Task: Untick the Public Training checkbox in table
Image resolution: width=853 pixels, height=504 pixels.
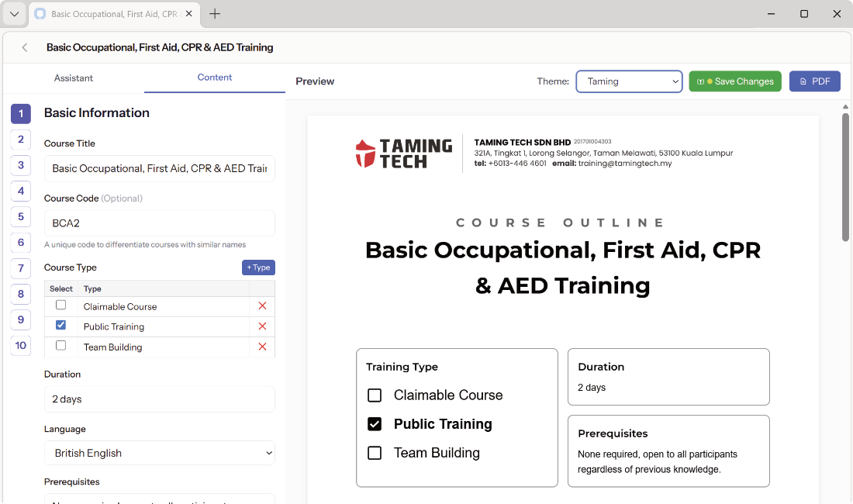Action: coord(61,325)
